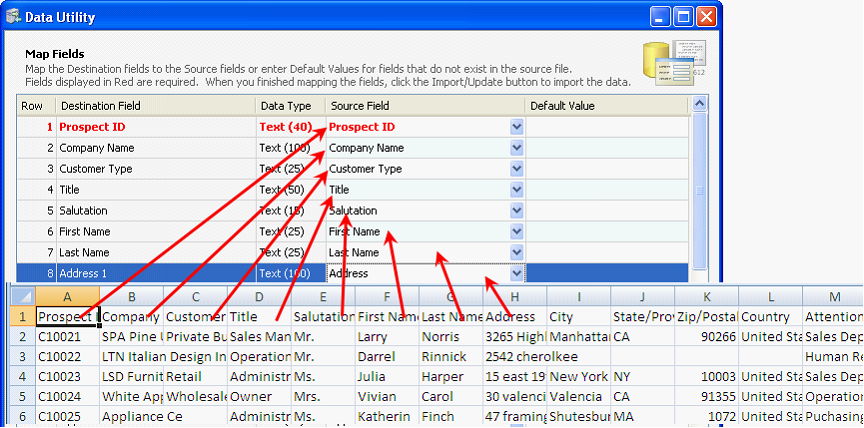The height and width of the screenshot is (428, 864).
Task: Click the spreadsheet cell containing C10023
Action: coord(66,376)
